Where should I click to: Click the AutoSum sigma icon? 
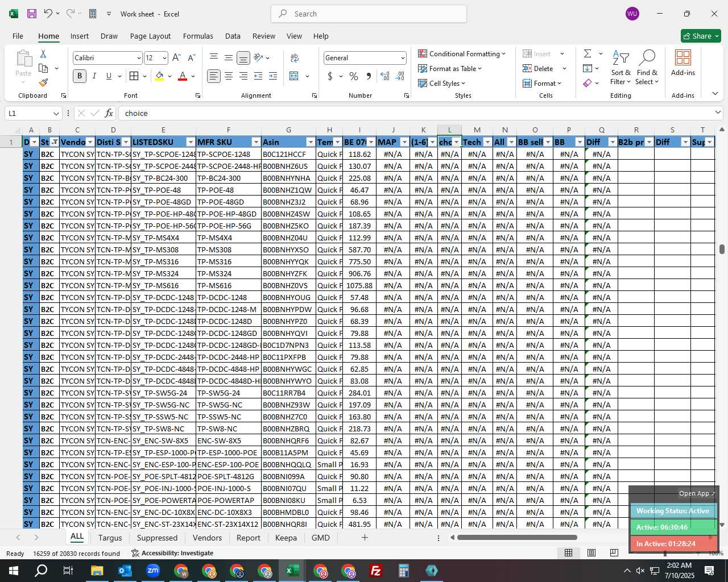point(588,54)
